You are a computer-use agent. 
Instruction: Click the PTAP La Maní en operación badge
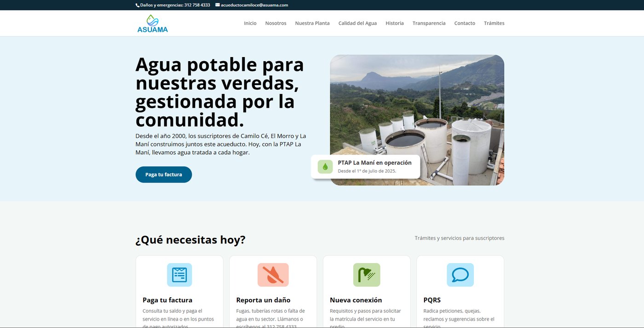(x=366, y=167)
